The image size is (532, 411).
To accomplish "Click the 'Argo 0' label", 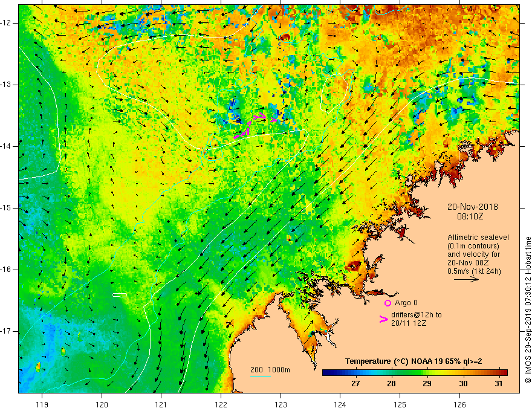I will click(406, 302).
